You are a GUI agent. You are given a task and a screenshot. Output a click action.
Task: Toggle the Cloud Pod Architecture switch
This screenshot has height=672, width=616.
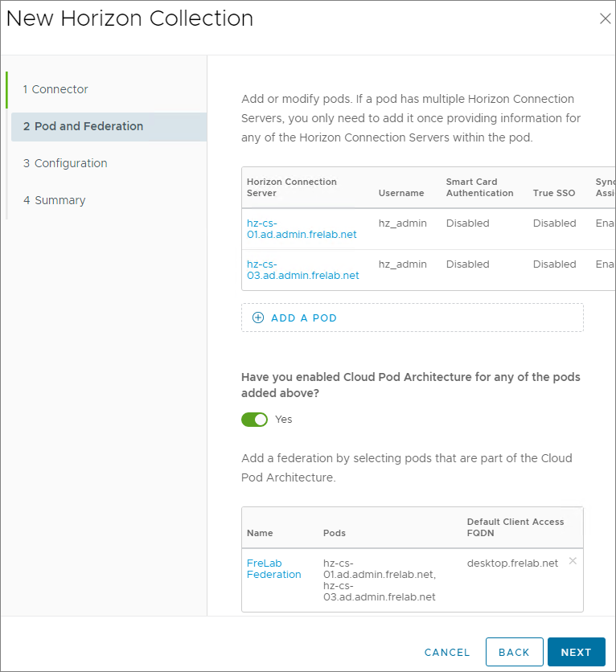tap(254, 420)
